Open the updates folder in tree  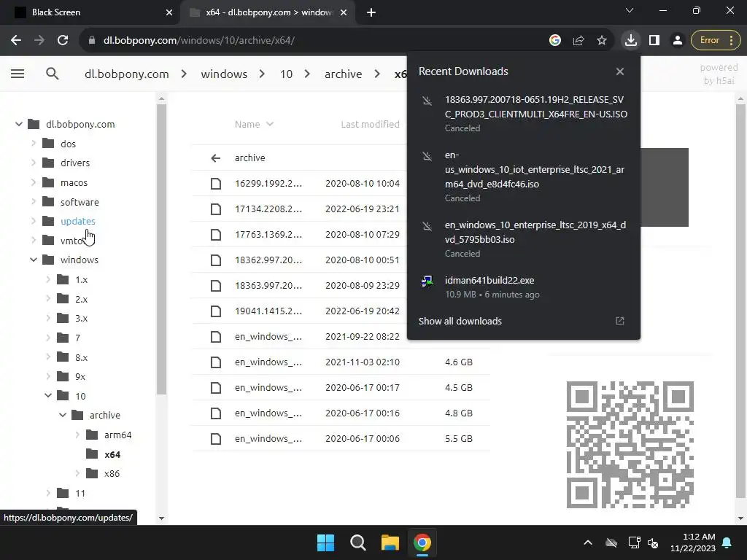[77, 222]
